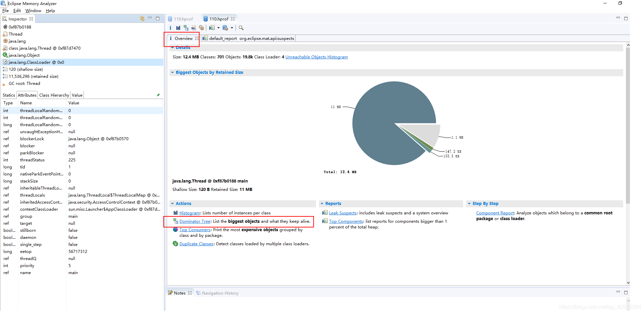Open the OQL query editor via the toolbar icon
Viewport: 644px width, 313px height.
tap(194, 28)
